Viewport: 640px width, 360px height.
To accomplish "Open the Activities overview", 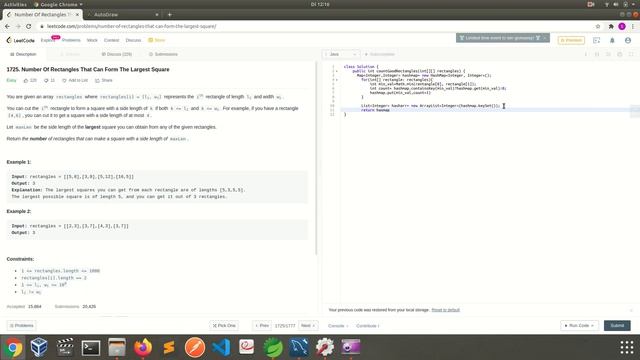I will 15,4.
